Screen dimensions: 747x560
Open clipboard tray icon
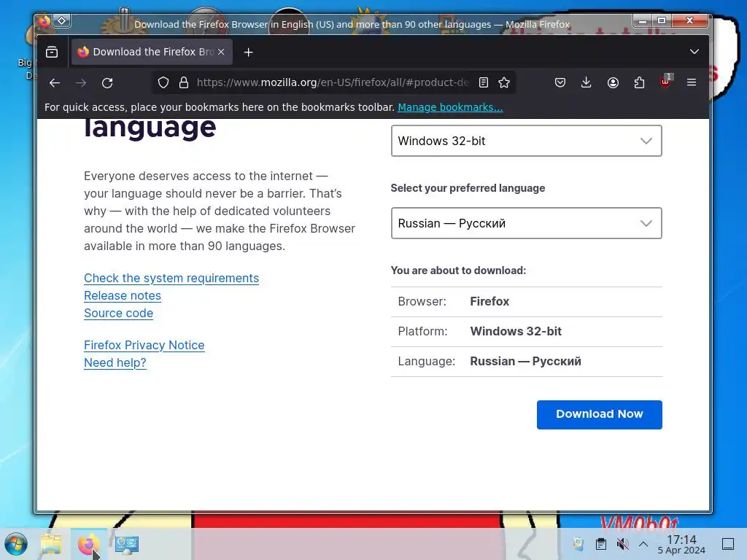(601, 544)
